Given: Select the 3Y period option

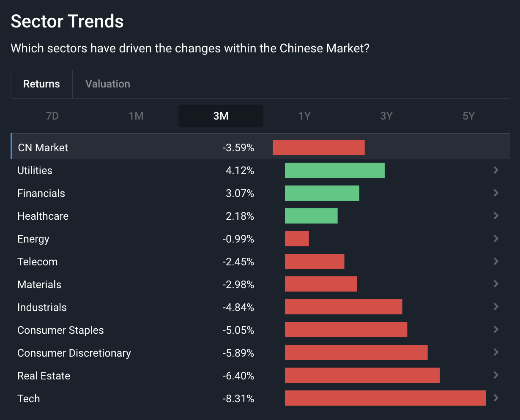Looking at the screenshot, I should 386,116.
